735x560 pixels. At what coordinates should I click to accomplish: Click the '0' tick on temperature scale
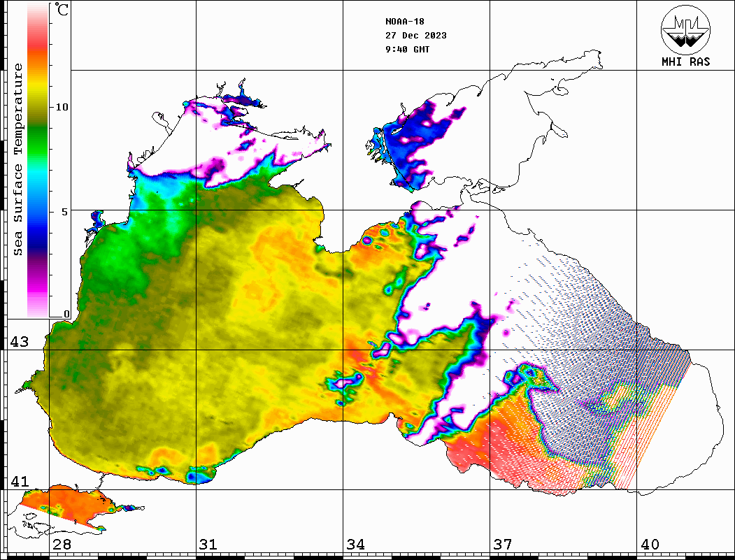[x=66, y=314]
